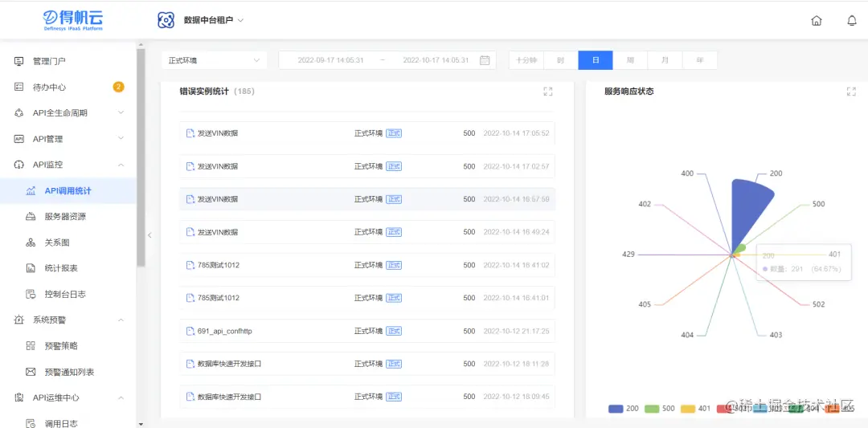Open 预警策略 menu item
The height and width of the screenshot is (428, 868).
tap(68, 346)
